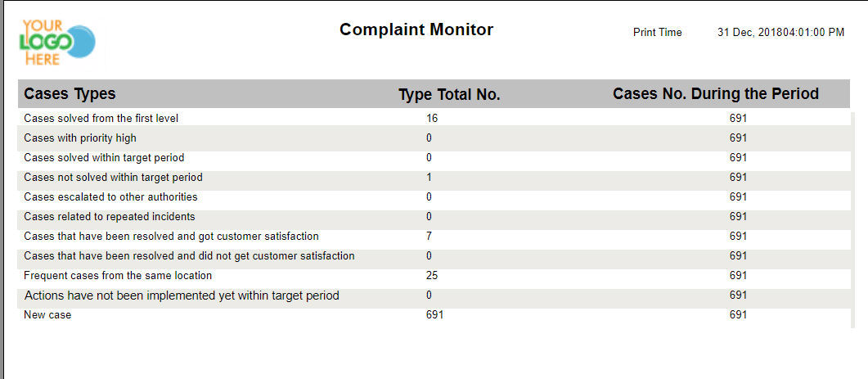Image resolution: width=868 pixels, height=379 pixels.
Task: Select the Cases with priority high row
Action: click(x=434, y=138)
